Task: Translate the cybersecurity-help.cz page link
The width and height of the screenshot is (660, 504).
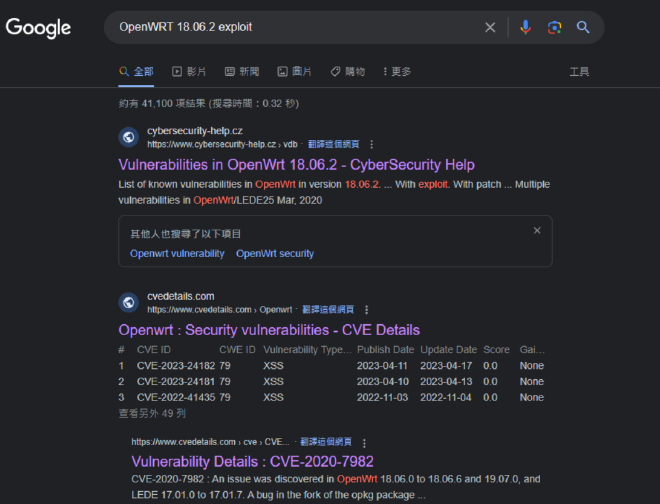Action: (333, 144)
